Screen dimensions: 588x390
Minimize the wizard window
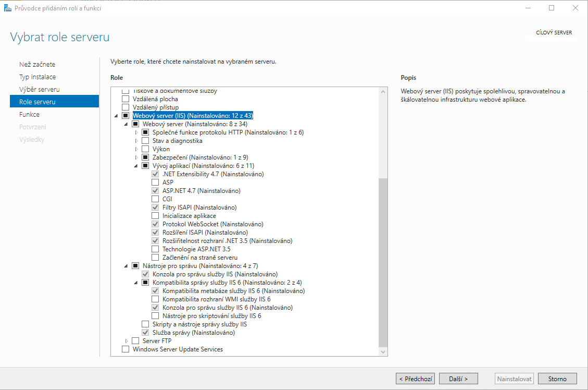pyautogui.click(x=528, y=8)
